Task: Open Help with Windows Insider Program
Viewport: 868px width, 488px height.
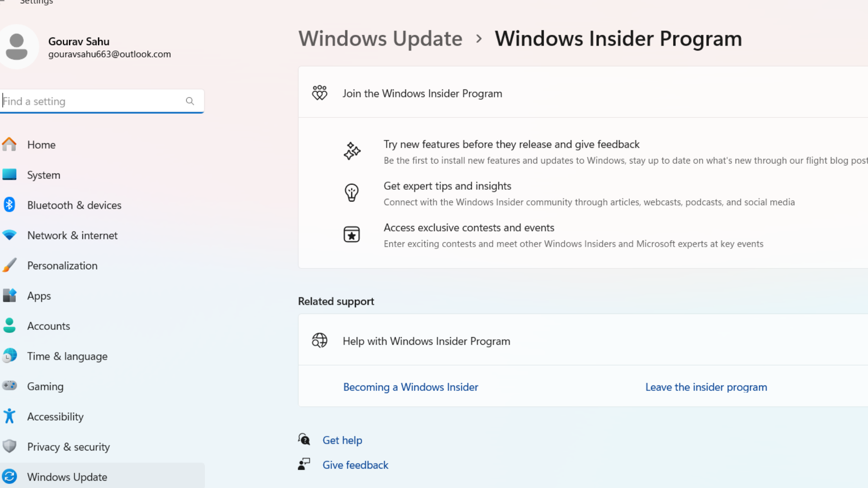Action: pos(425,341)
